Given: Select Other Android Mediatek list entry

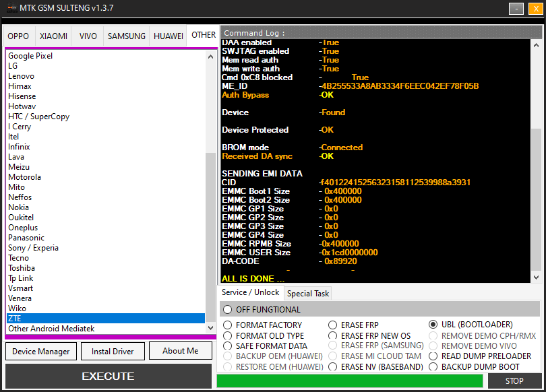Looking at the screenshot, I should (51, 329).
